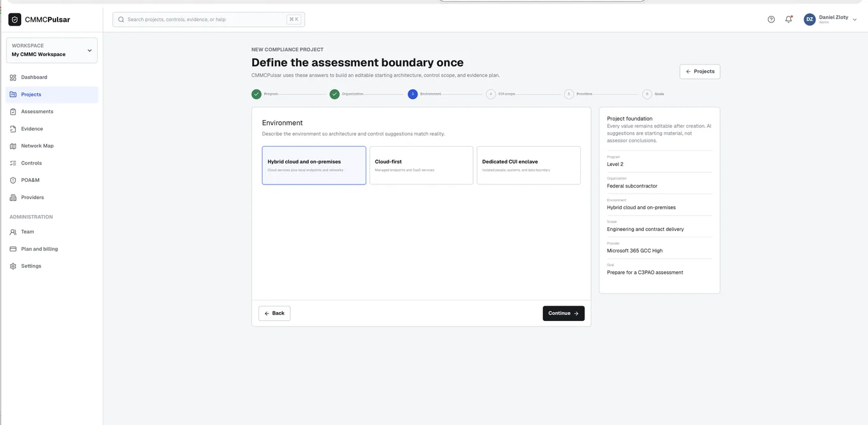This screenshot has height=425, width=868.
Task: Click the Federal subcontractor value
Action: (632, 186)
